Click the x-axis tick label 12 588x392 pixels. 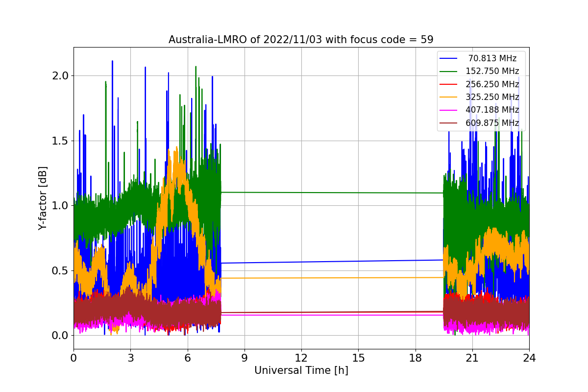(301, 358)
